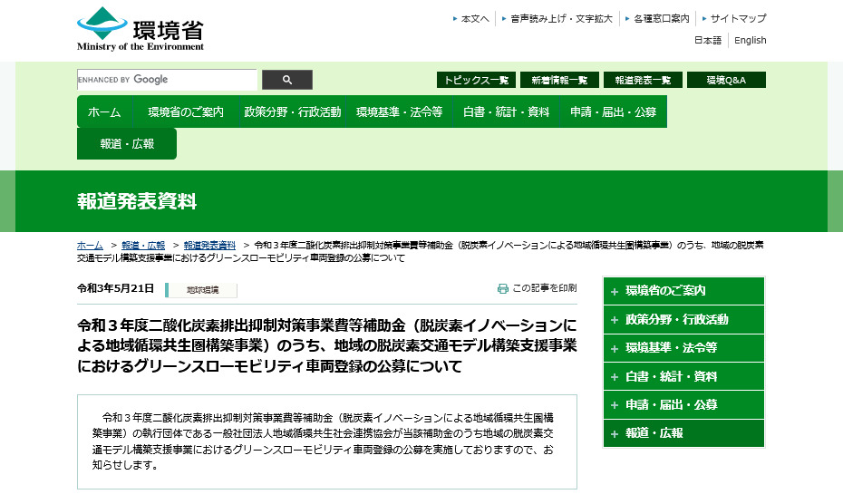Click the トピックス一覧 button
Viewport: 843px width, 504px height.
click(476, 80)
